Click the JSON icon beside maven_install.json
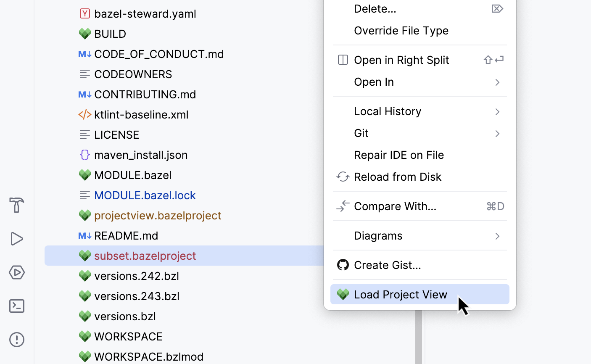 [84, 155]
